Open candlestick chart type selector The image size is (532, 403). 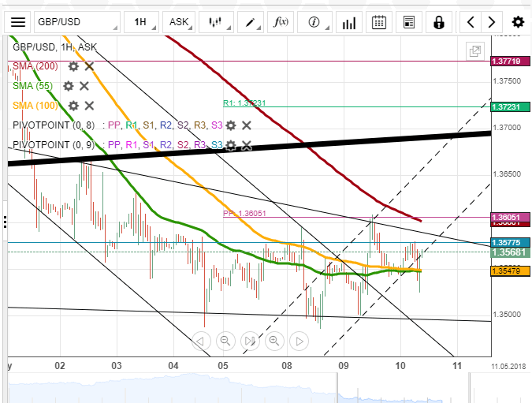click(x=216, y=22)
